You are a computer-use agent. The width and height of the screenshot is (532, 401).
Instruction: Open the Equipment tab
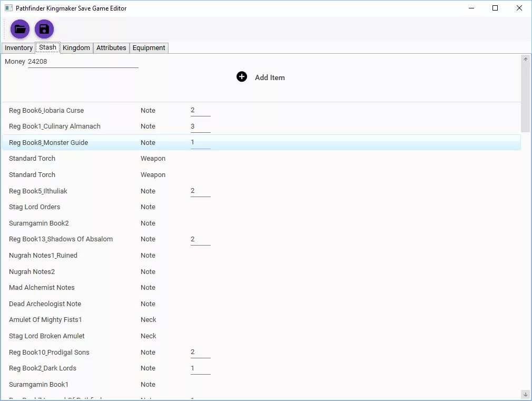[149, 48]
